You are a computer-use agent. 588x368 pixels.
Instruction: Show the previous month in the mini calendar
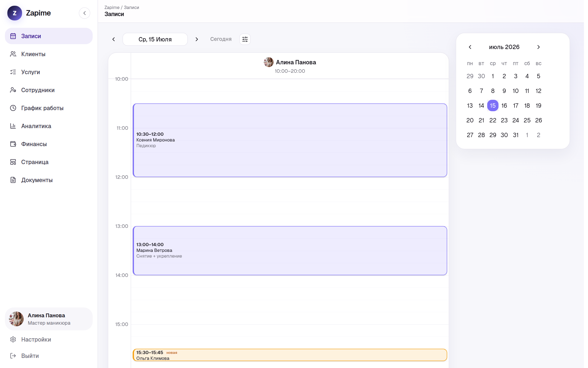[x=470, y=47]
